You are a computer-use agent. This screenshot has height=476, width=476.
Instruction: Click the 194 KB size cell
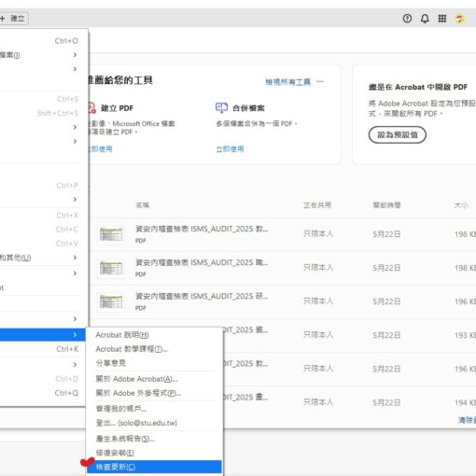[465, 402]
